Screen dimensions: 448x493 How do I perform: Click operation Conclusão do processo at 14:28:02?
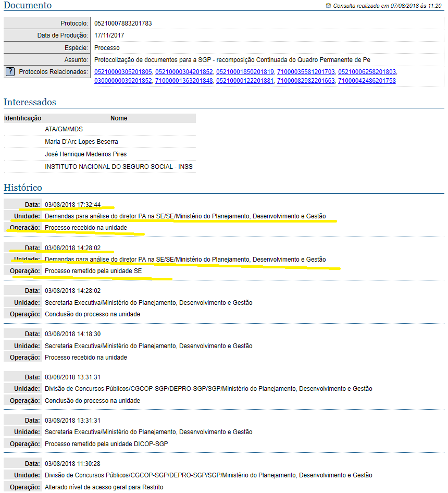coord(92,314)
